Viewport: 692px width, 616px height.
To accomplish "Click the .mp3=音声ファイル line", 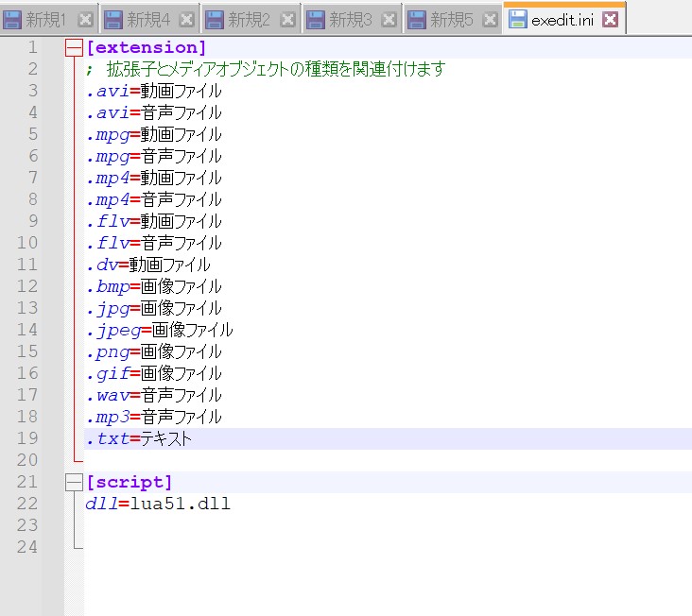I will coord(154,417).
